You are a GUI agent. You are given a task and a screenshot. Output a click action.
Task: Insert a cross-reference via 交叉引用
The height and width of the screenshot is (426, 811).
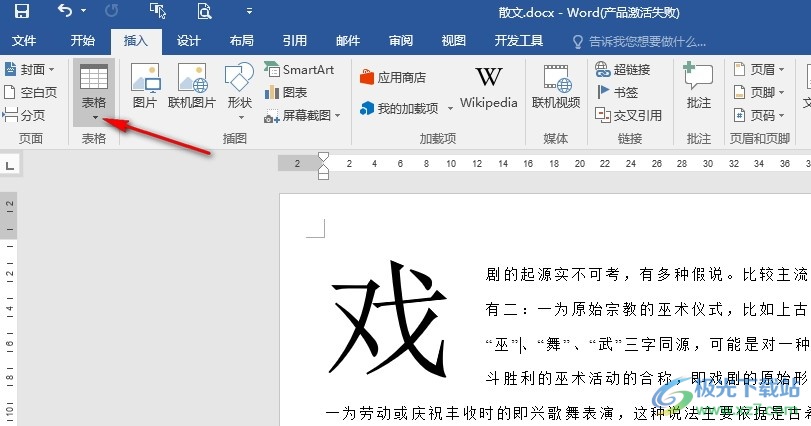628,115
